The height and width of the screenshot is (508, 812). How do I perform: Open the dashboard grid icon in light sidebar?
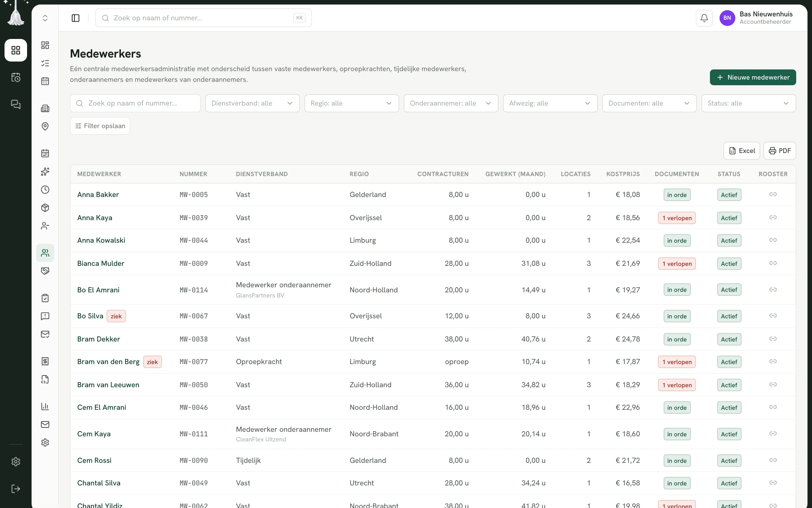point(45,45)
